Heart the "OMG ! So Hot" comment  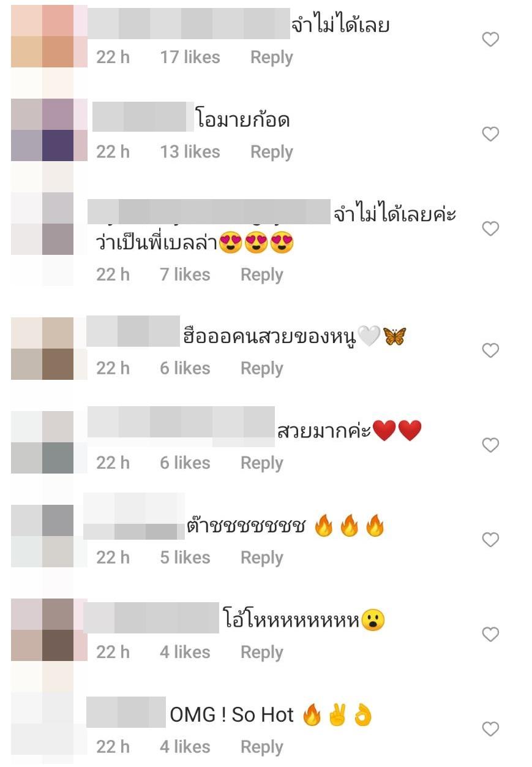pyautogui.click(x=490, y=729)
